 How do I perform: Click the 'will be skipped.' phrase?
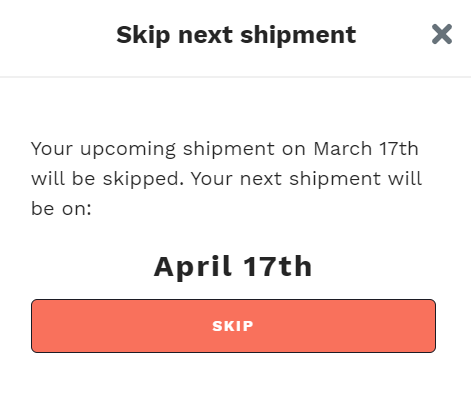[x=107, y=179]
